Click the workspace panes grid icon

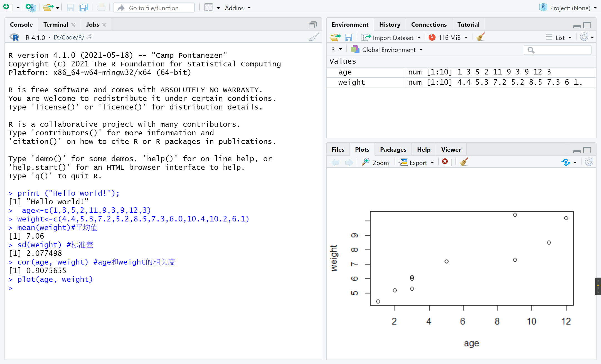pyautogui.click(x=208, y=8)
